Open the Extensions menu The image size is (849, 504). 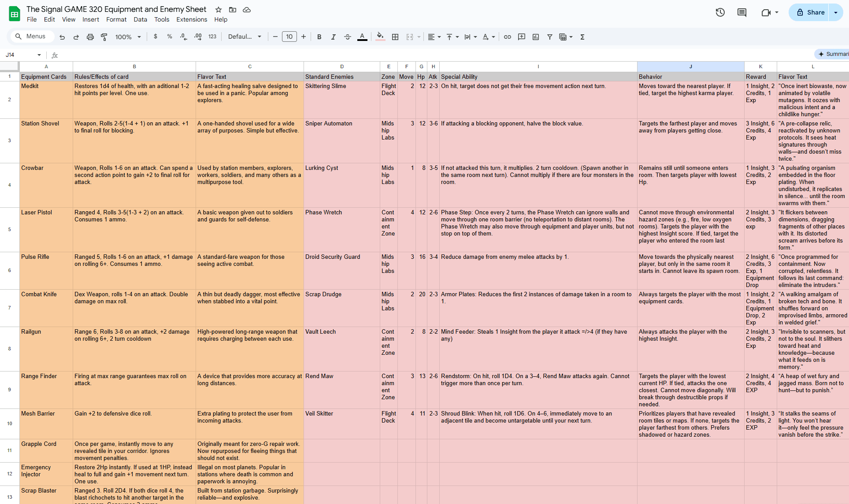[192, 19]
